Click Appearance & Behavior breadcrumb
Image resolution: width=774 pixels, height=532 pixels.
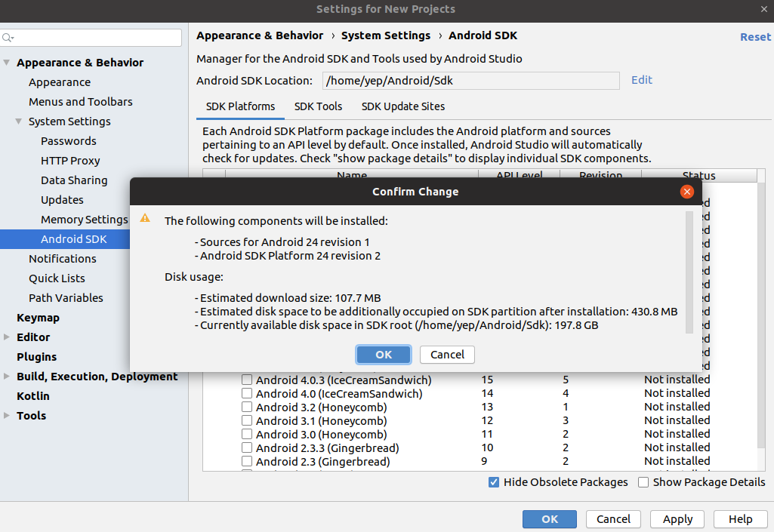pyautogui.click(x=260, y=35)
